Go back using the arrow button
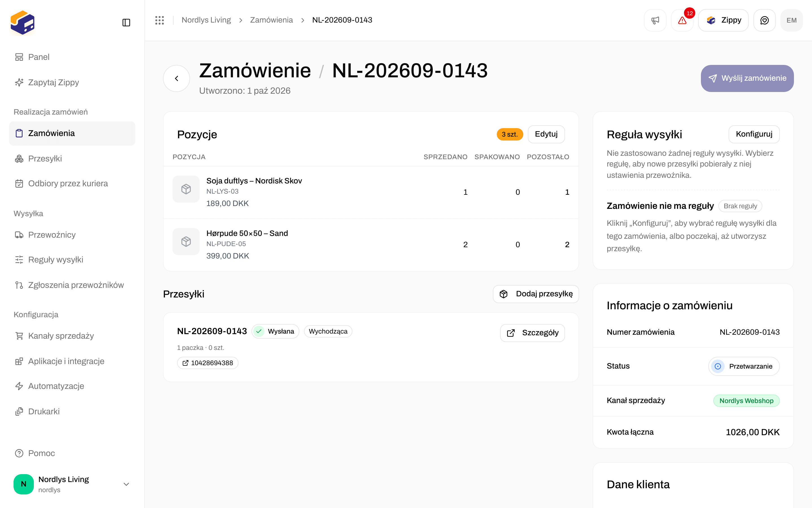Screen dimensions: 812x508 point(176,78)
